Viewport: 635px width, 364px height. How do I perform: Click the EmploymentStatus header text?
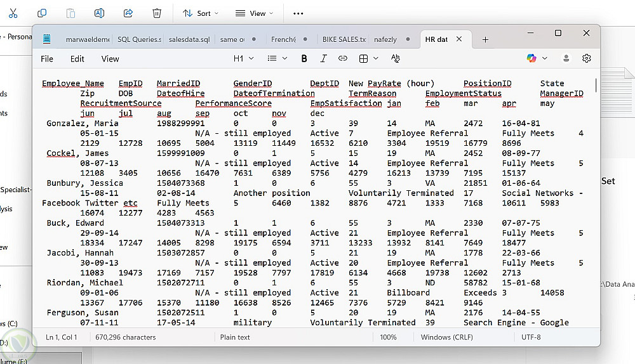point(464,93)
